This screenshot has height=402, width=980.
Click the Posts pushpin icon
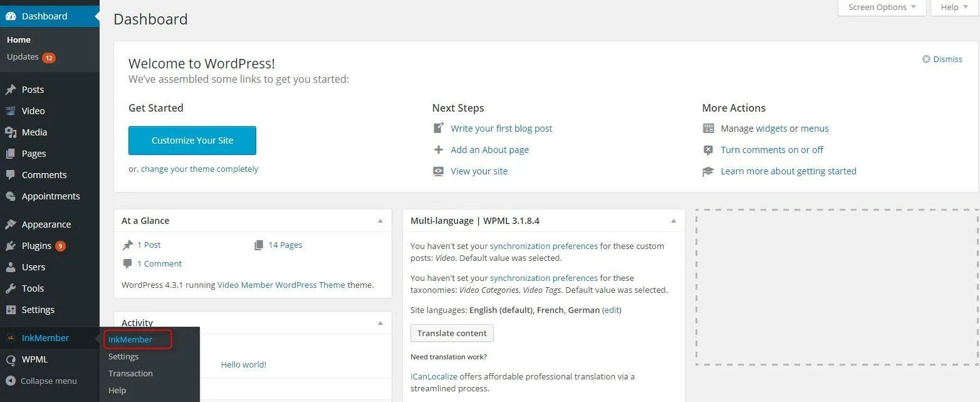pyautogui.click(x=11, y=90)
